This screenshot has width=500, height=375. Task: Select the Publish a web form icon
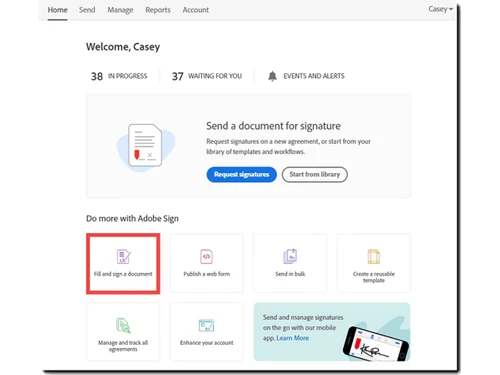coord(206,256)
